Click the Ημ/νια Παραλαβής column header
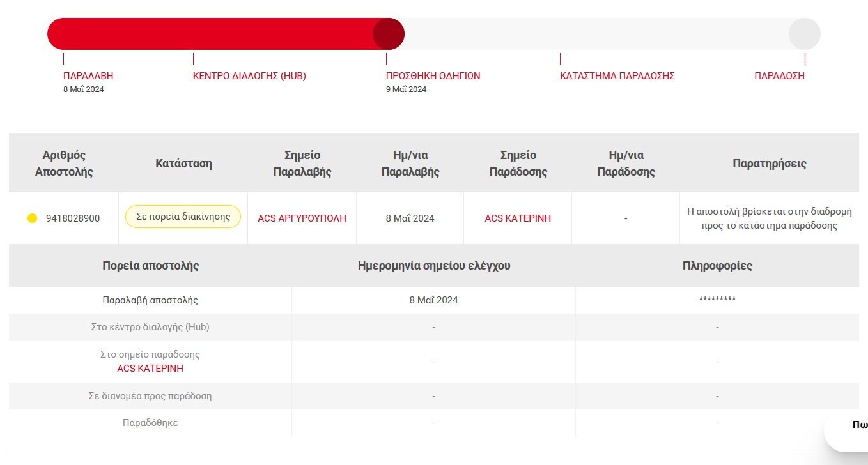Image resolution: width=868 pixels, height=465 pixels. 410,164
